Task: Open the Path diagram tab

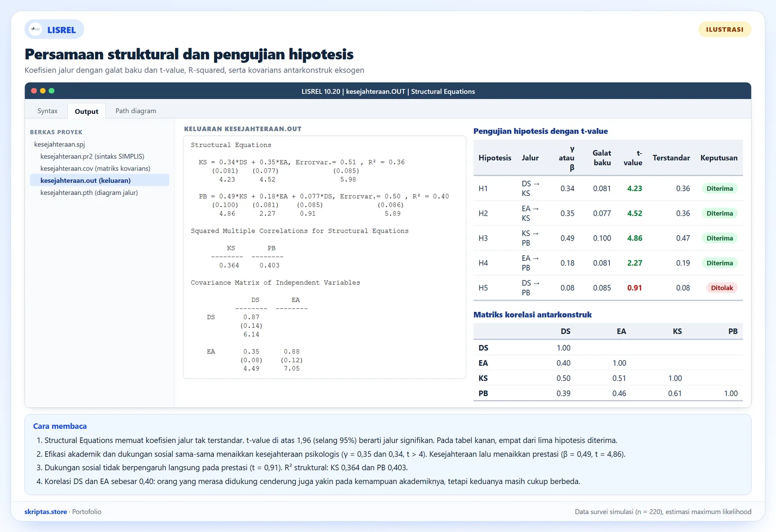Action: click(x=136, y=111)
